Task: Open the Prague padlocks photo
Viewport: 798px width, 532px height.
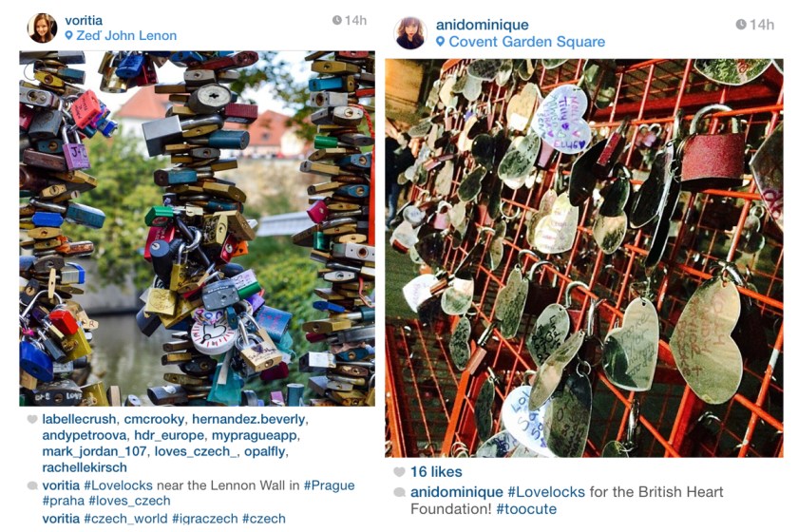Action: (x=197, y=228)
